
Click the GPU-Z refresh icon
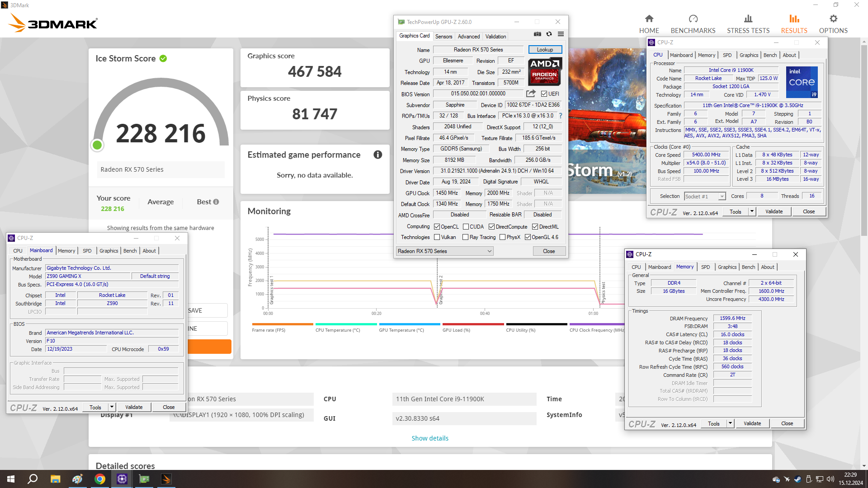coord(549,34)
